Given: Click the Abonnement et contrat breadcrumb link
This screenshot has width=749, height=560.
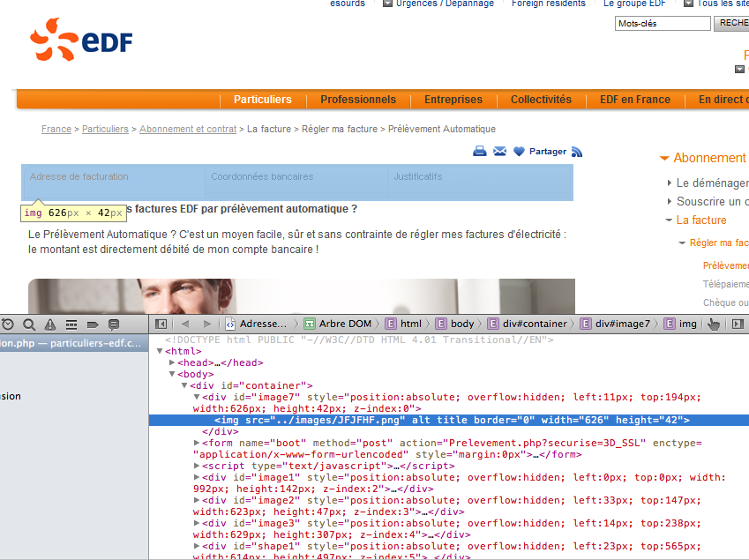Looking at the screenshot, I should pos(188,129).
